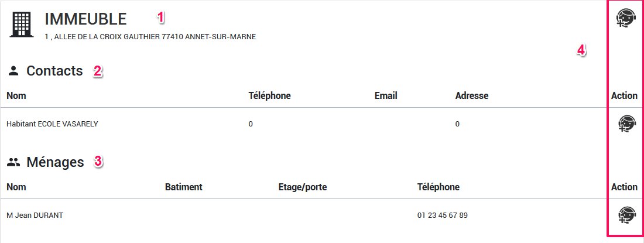Click the Etage/porte column header
Image resolution: width=644 pixels, height=243 pixels.
click(x=303, y=187)
